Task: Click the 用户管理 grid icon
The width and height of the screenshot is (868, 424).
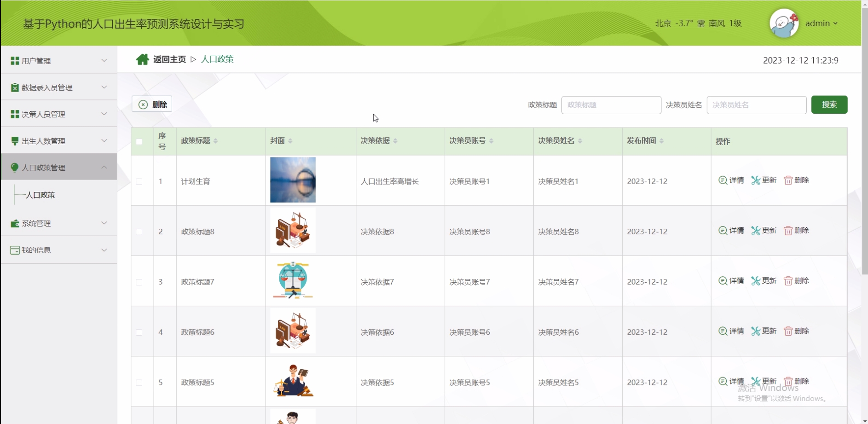Action: [x=15, y=61]
